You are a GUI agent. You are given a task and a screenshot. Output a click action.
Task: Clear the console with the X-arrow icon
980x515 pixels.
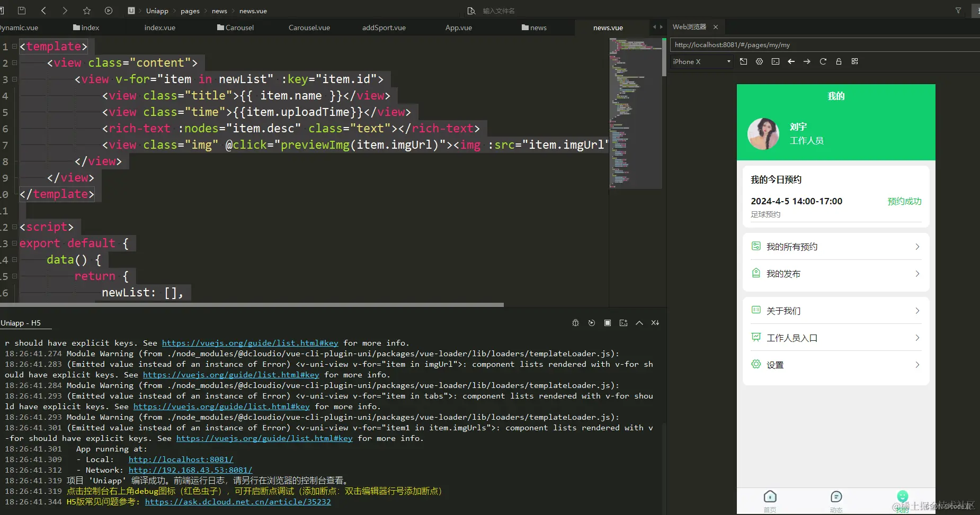[x=655, y=323]
